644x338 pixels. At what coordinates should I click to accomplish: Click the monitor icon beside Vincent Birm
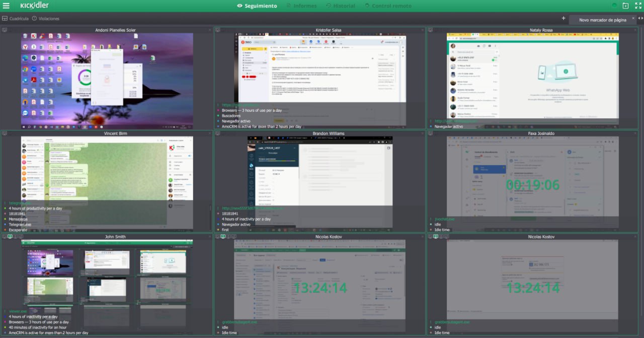tap(5, 133)
